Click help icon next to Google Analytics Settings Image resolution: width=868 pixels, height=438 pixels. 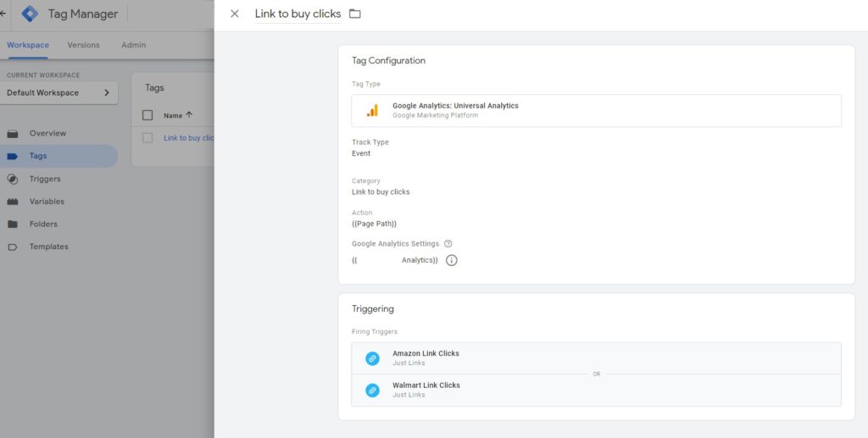448,244
